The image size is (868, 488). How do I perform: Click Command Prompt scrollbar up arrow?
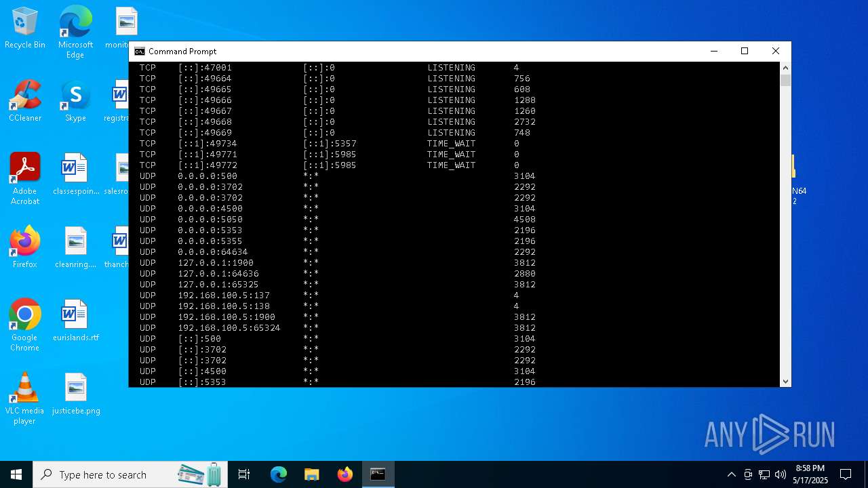[786, 68]
